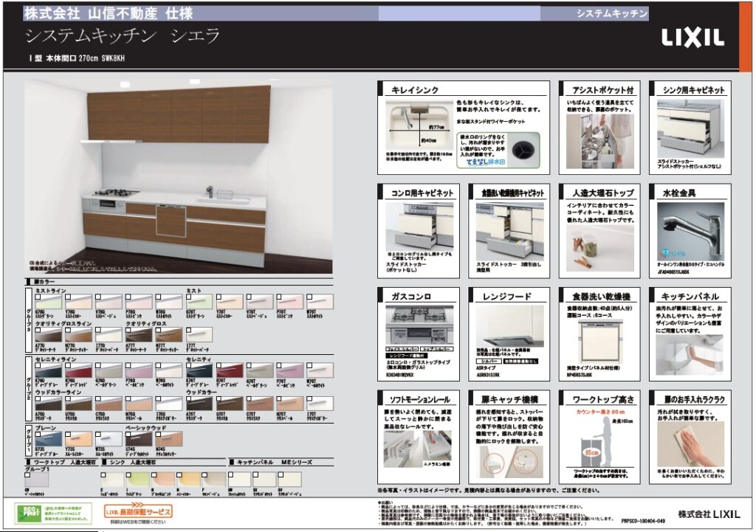
Task: Open the LIXIL 長期保証サービス logo
Action: click(138, 511)
